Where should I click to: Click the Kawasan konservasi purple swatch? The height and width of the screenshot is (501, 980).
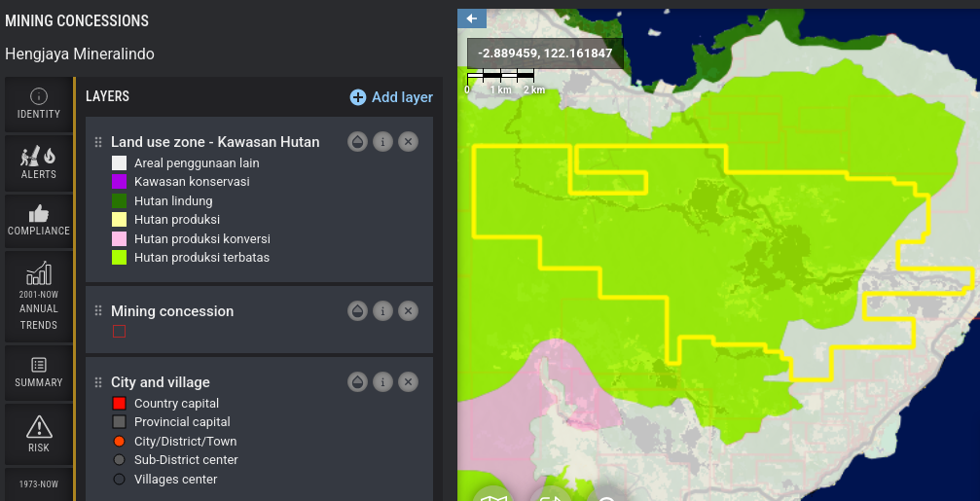click(x=120, y=182)
